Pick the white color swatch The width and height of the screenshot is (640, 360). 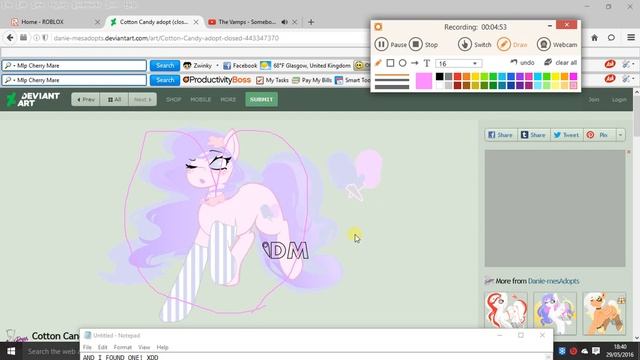439,85
